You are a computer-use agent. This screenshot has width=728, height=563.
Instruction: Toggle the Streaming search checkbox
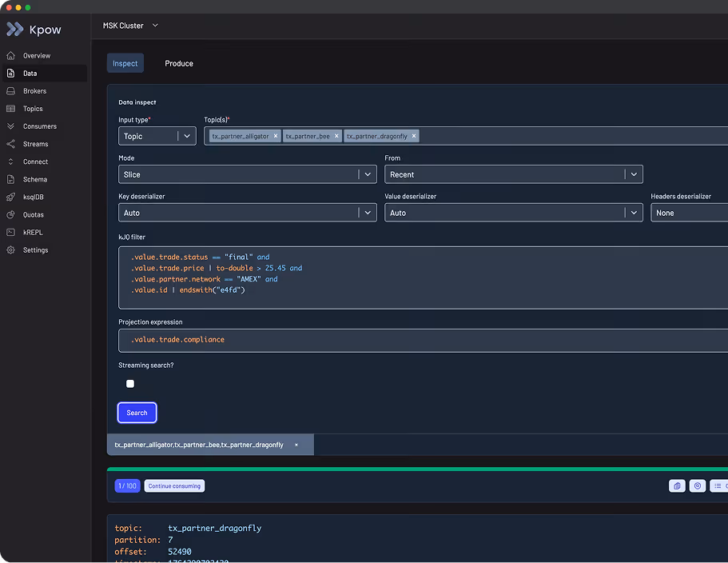(x=130, y=384)
